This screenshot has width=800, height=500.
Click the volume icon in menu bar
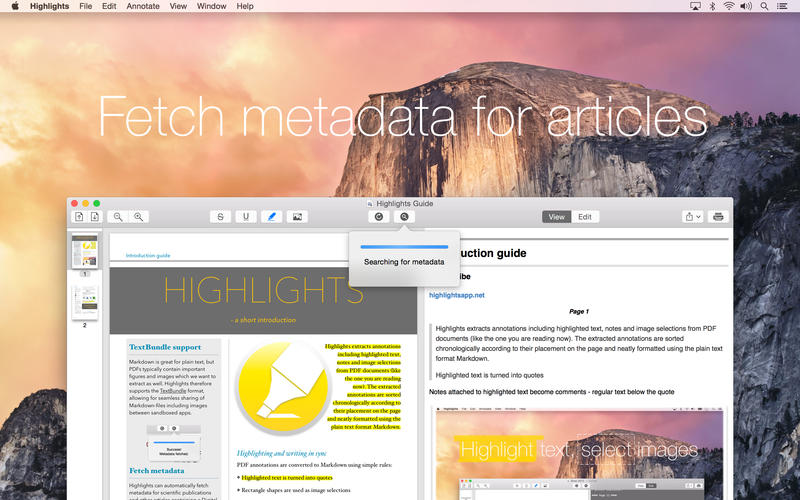tap(746, 6)
